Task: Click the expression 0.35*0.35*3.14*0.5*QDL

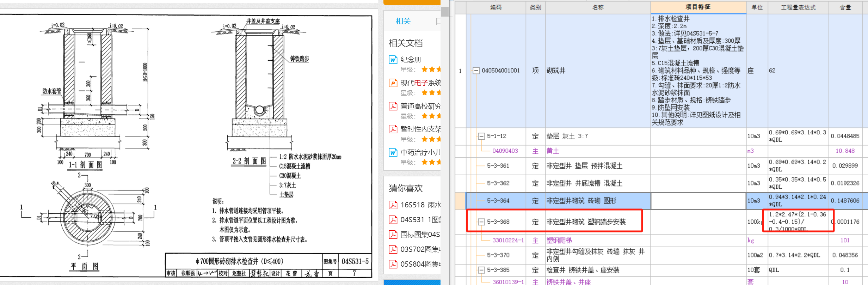Action: coord(797,183)
